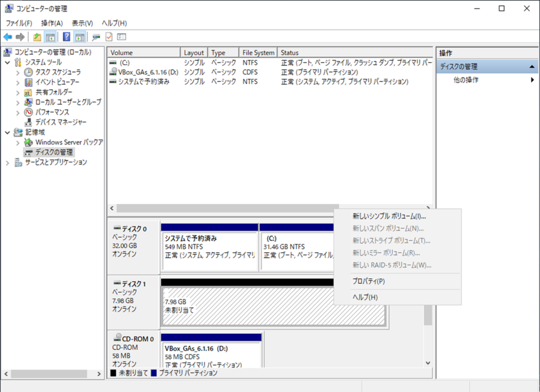
Task: Click the blue Help question mark icon
Action: [66, 37]
